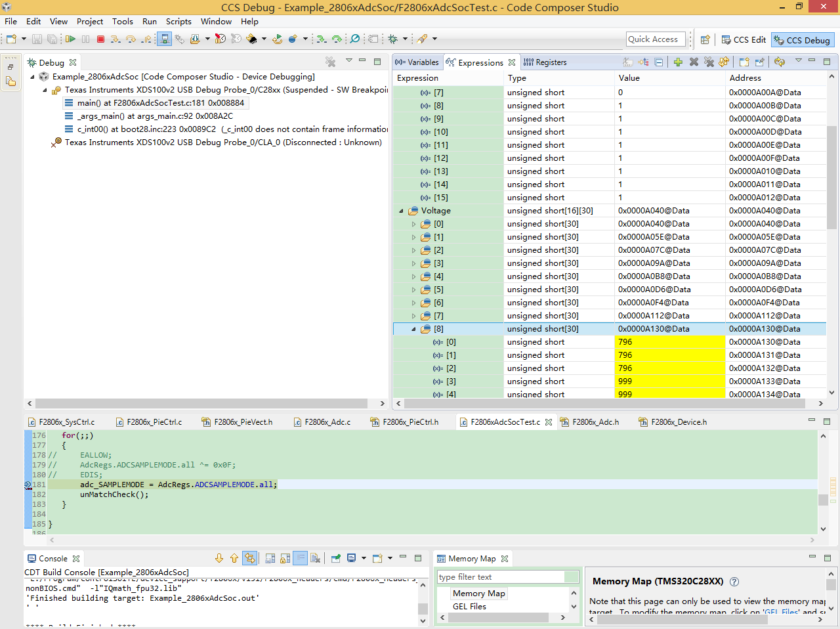This screenshot has height=629, width=840.
Task: Collapse Voltage element [8] node
Action: (413, 329)
